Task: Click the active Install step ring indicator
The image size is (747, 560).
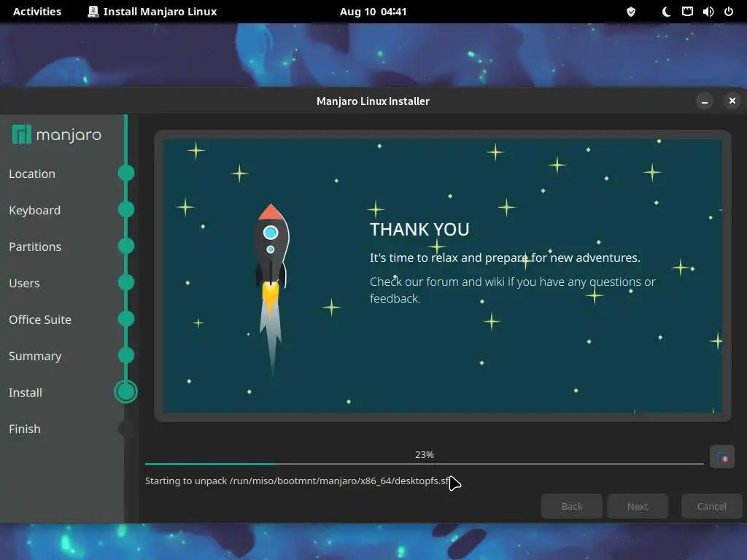Action: point(125,392)
